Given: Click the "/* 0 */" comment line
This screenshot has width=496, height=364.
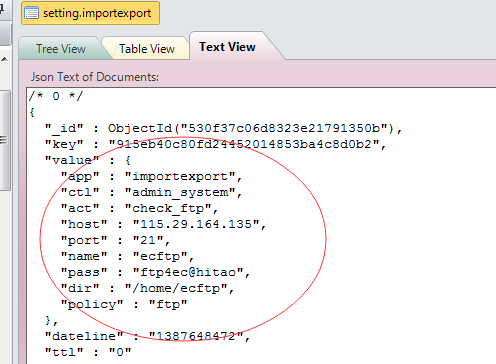Looking at the screenshot, I should 56,96.
